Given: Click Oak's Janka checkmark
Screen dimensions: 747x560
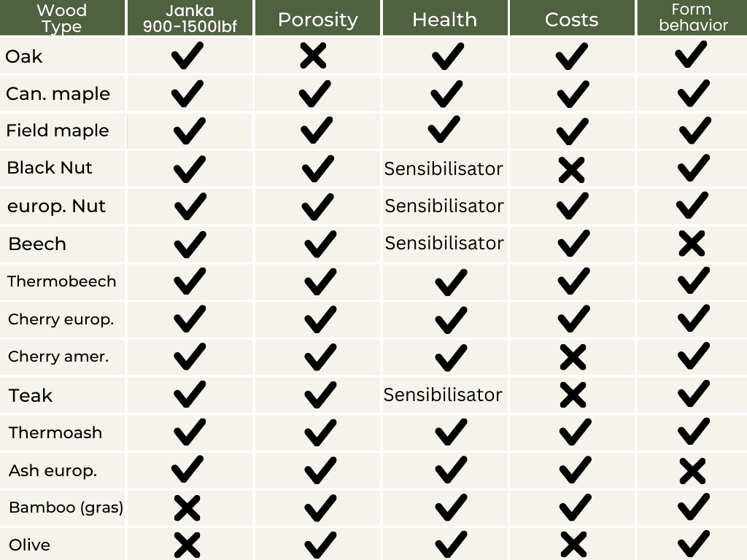Looking at the screenshot, I should [187, 55].
